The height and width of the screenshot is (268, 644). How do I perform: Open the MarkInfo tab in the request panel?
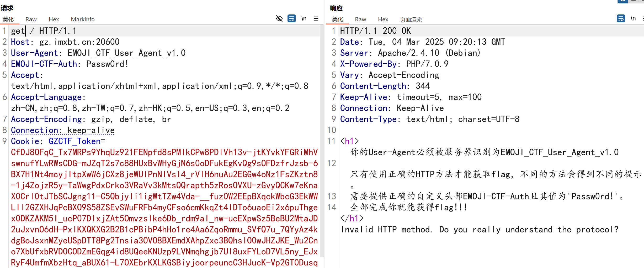pos(83,19)
